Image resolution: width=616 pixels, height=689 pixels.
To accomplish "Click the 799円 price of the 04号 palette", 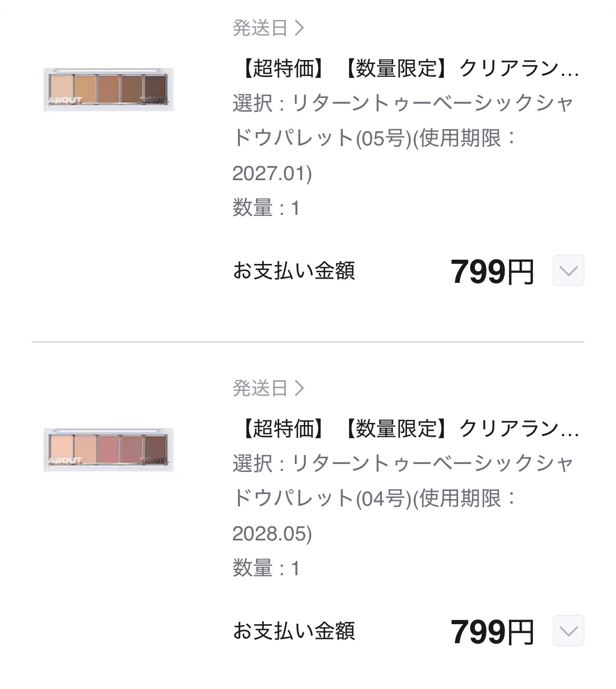I will coord(492,632).
